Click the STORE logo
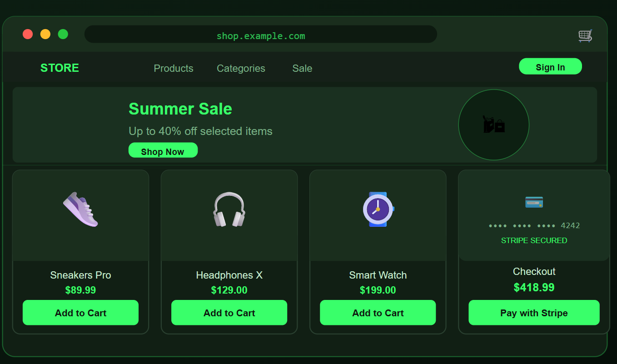Image resolution: width=617 pixels, height=364 pixels. pyautogui.click(x=60, y=68)
